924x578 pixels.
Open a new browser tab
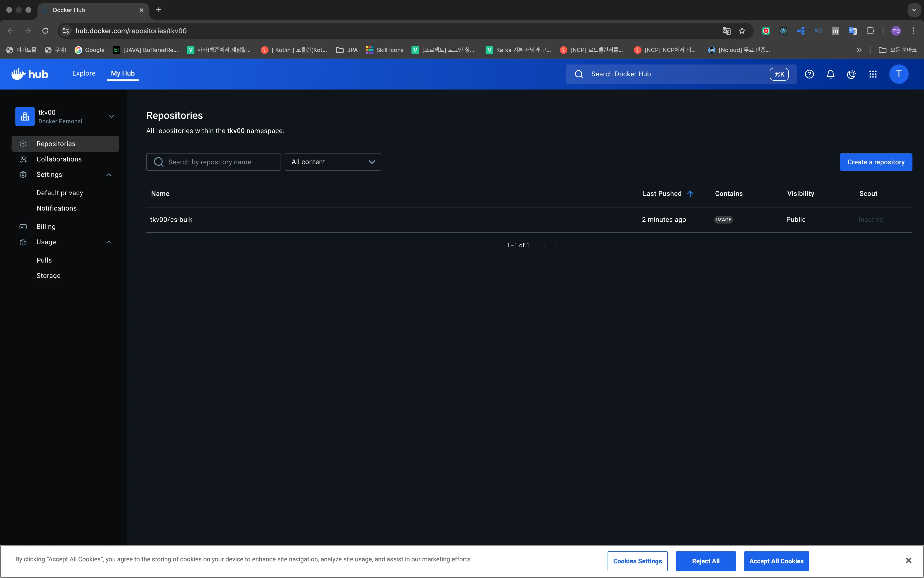159,10
